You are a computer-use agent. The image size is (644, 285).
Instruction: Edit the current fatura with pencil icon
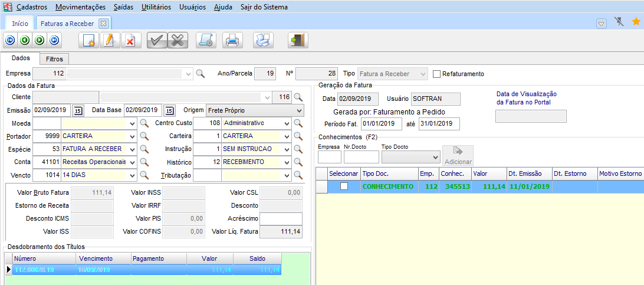tap(109, 40)
